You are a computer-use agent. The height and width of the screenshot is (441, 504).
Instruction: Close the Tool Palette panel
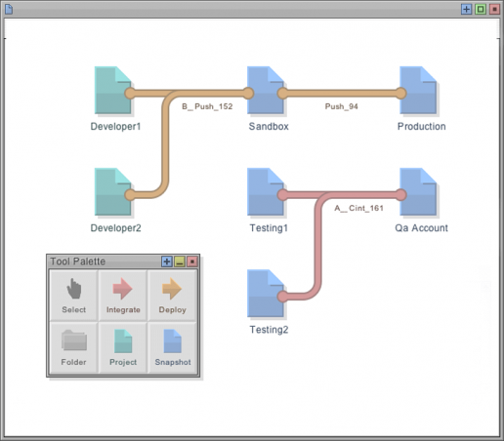[192, 261]
